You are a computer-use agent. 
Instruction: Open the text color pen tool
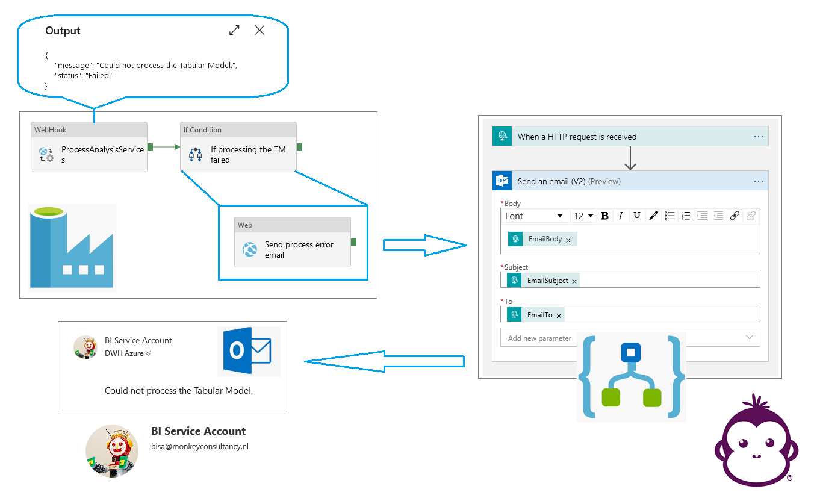click(x=653, y=216)
